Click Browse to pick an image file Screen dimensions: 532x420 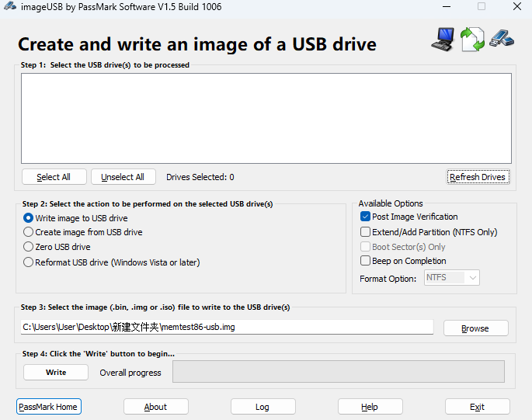pyautogui.click(x=475, y=328)
